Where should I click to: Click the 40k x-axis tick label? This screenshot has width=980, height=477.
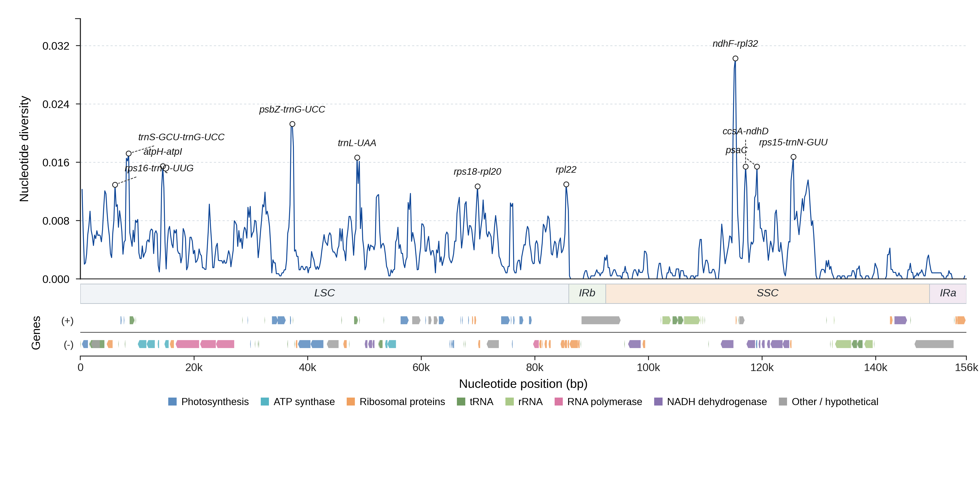(307, 367)
